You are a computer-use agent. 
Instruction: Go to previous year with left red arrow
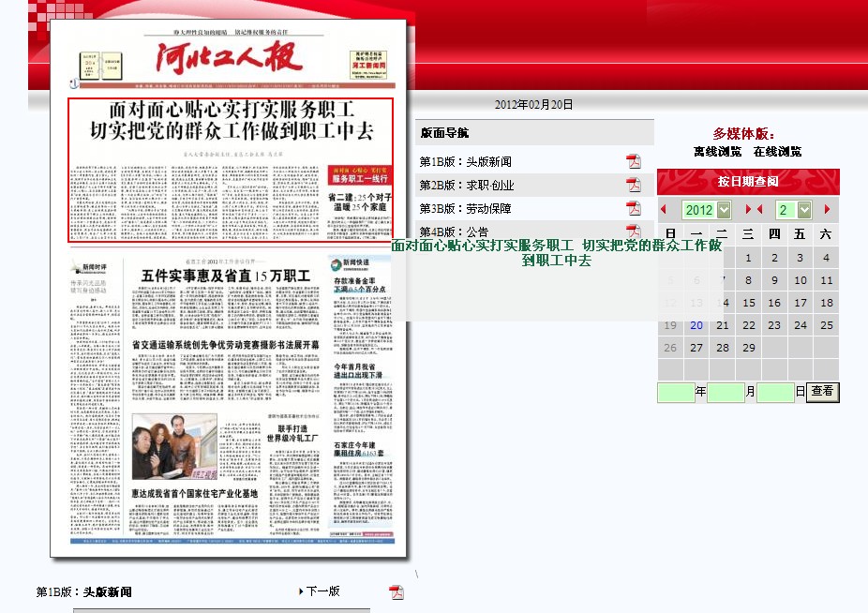click(x=664, y=210)
